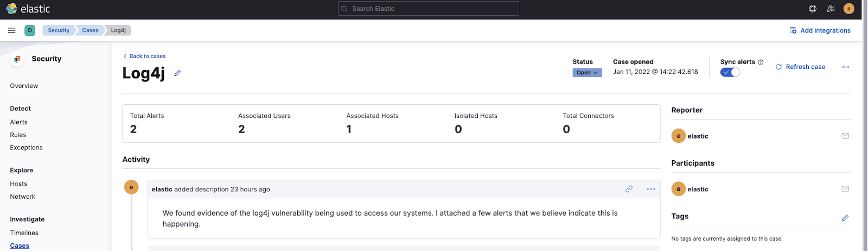Click the Total Alerts count
The image size is (868, 251).
[x=133, y=129]
